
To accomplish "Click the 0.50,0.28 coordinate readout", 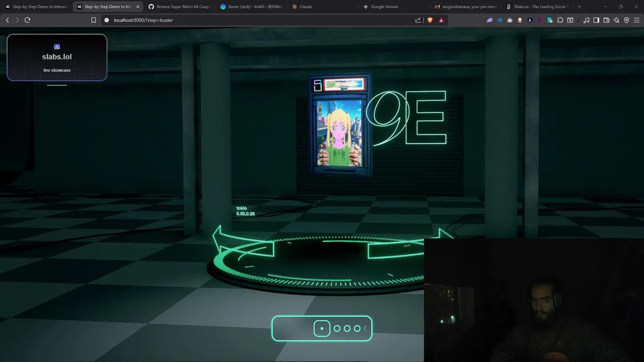I will [246, 214].
